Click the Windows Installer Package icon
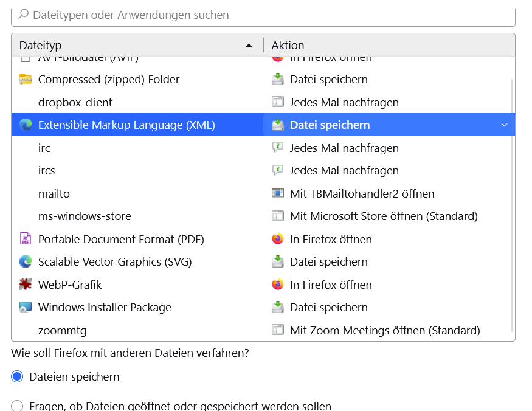Image resolution: width=532 pixels, height=411 pixels. pyautogui.click(x=26, y=308)
